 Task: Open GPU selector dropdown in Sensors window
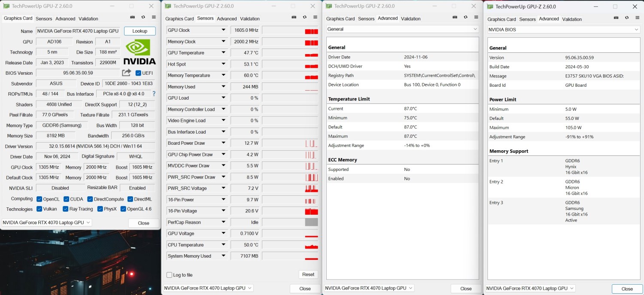click(208, 288)
